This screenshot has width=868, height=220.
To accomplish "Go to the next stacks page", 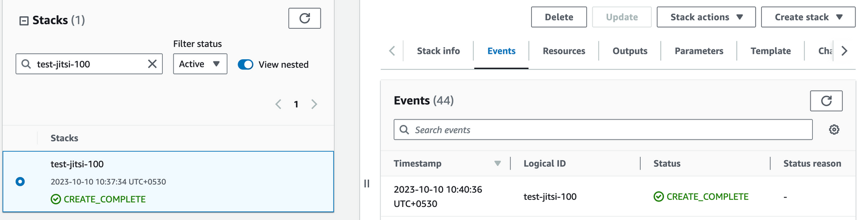I will point(314,104).
